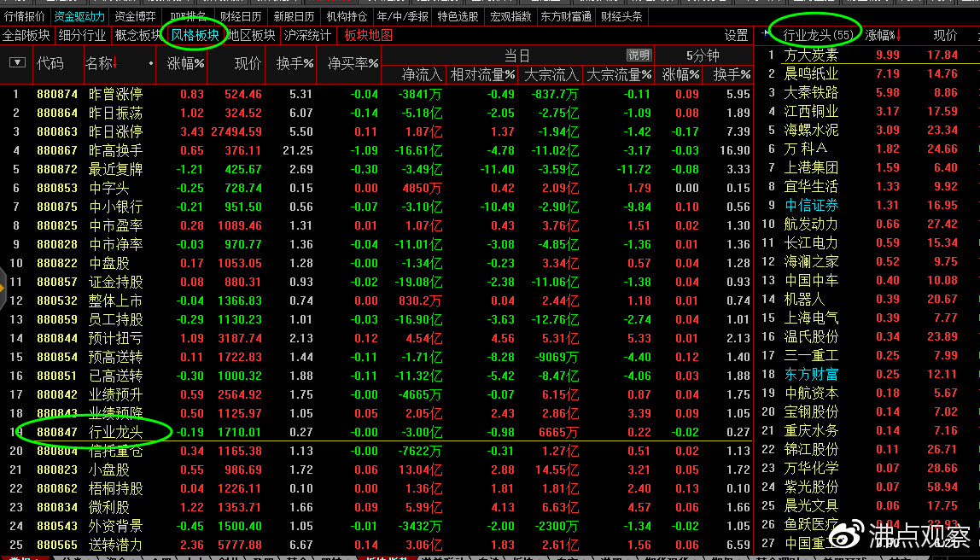The image size is (980, 560).
Task: Select the 地区板块 sector tab
Action: point(251,36)
